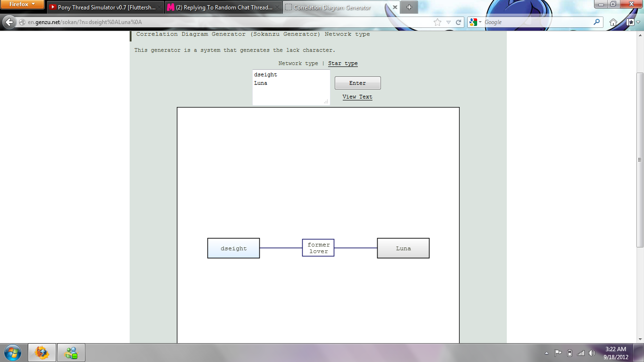Open the Action Center flag icon
The height and width of the screenshot is (362, 644).
[x=558, y=353]
